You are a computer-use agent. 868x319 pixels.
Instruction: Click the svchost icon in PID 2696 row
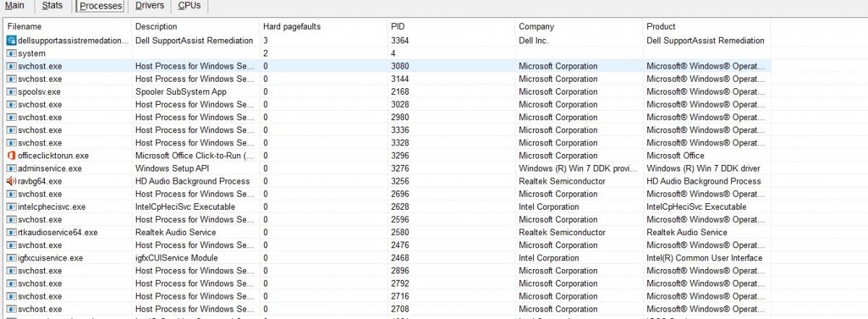(11, 194)
